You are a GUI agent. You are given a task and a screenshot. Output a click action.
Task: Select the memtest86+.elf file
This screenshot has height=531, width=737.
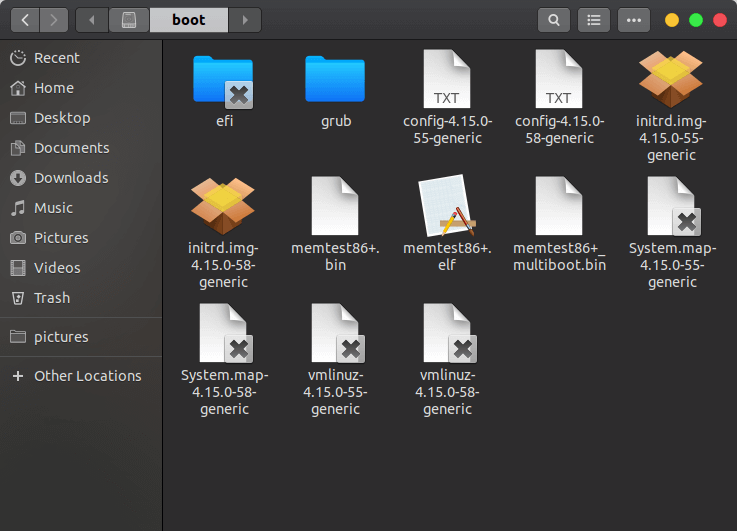[x=446, y=207]
